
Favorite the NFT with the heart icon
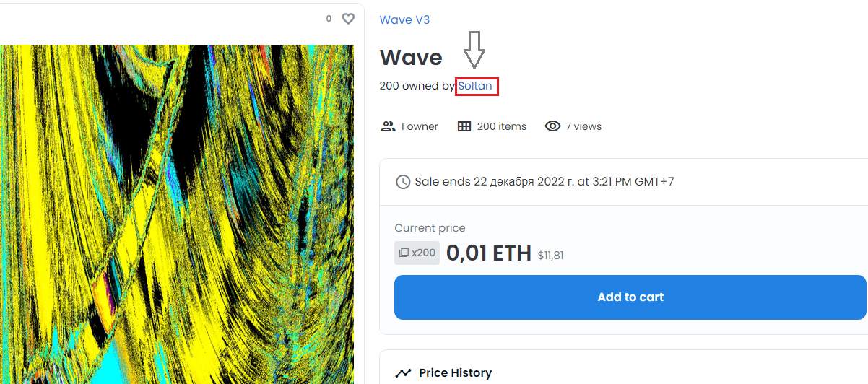point(348,19)
